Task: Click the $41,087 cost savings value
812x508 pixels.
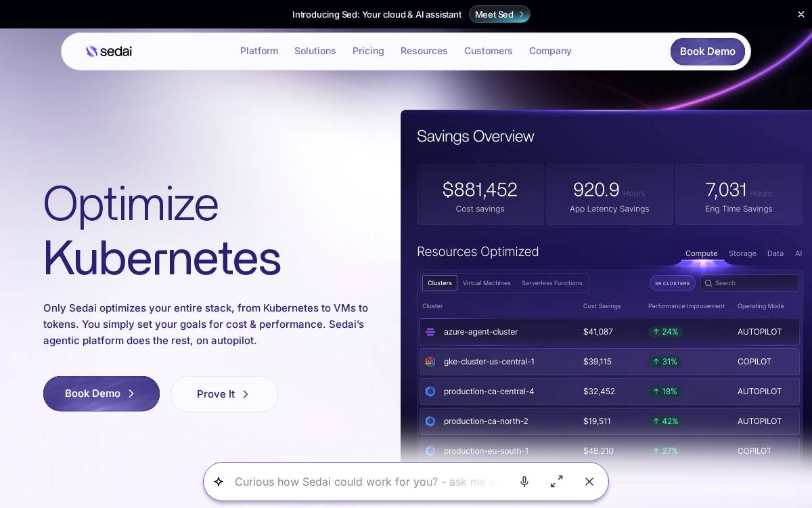Action: click(598, 332)
